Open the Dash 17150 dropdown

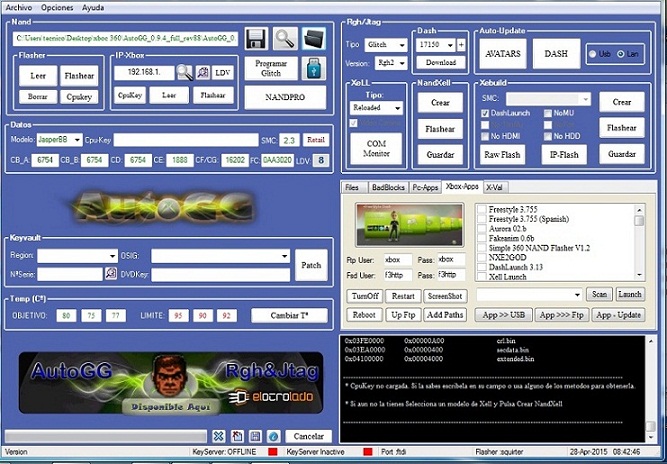[436, 45]
